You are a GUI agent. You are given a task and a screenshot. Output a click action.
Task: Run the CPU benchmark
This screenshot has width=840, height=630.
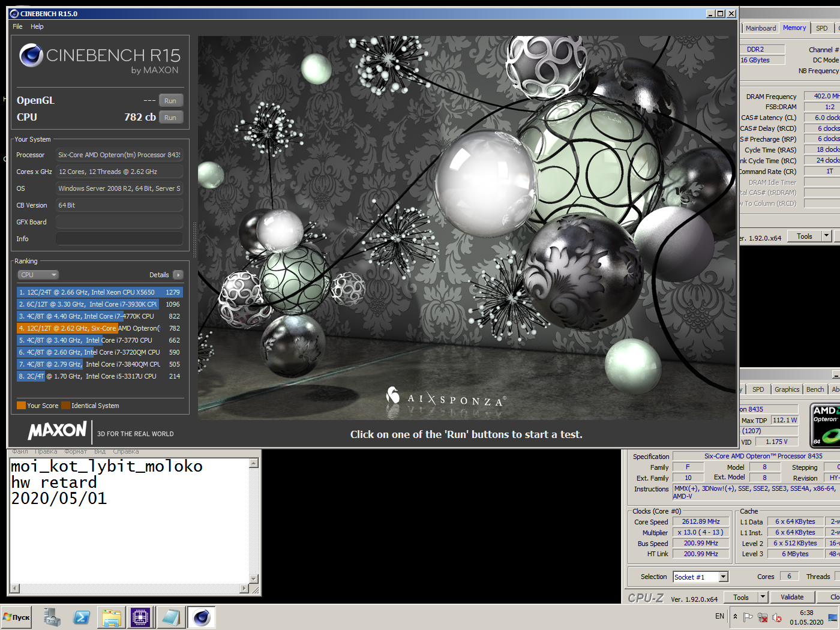click(170, 118)
